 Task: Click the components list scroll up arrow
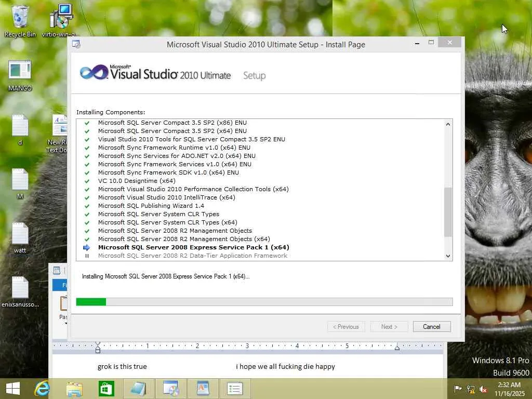pyautogui.click(x=448, y=124)
